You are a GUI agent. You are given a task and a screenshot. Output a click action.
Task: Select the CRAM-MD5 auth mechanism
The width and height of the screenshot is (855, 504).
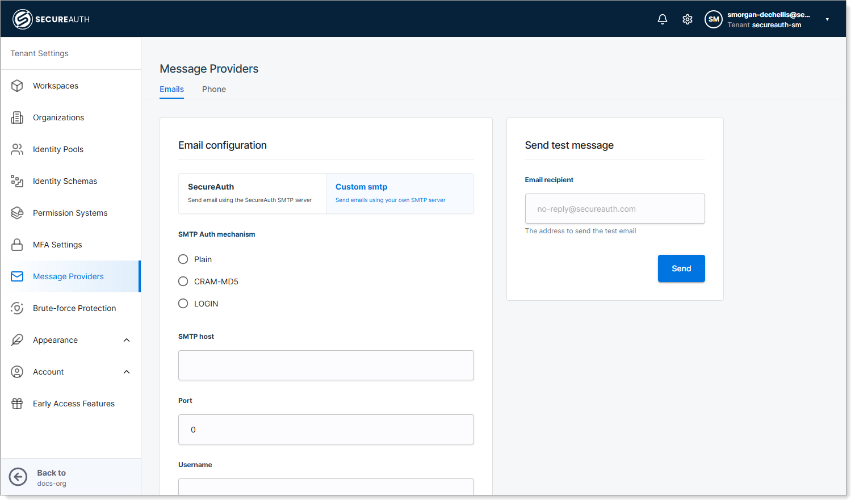183,282
